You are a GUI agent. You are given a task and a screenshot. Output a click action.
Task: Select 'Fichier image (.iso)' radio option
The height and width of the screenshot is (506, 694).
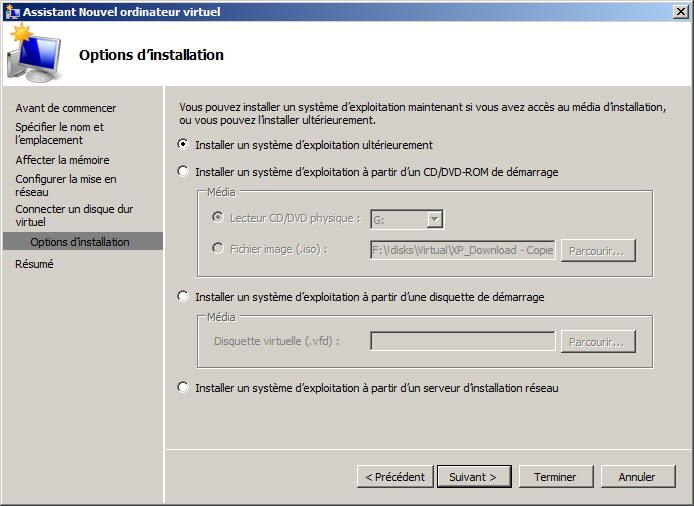click(x=217, y=248)
